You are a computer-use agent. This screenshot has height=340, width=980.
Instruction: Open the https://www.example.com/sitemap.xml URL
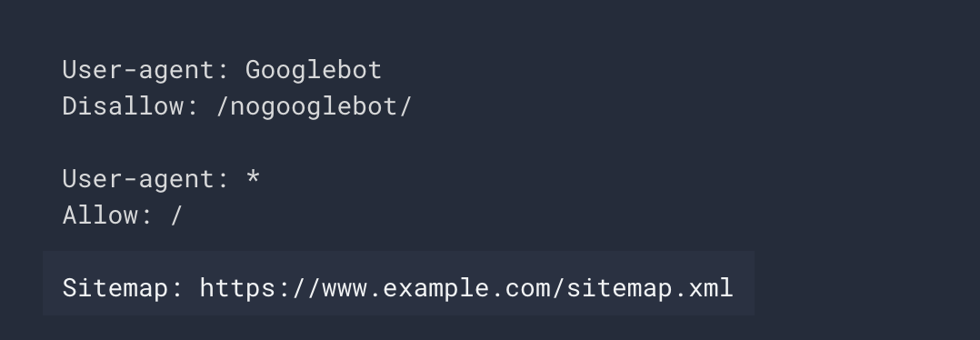pos(466,288)
